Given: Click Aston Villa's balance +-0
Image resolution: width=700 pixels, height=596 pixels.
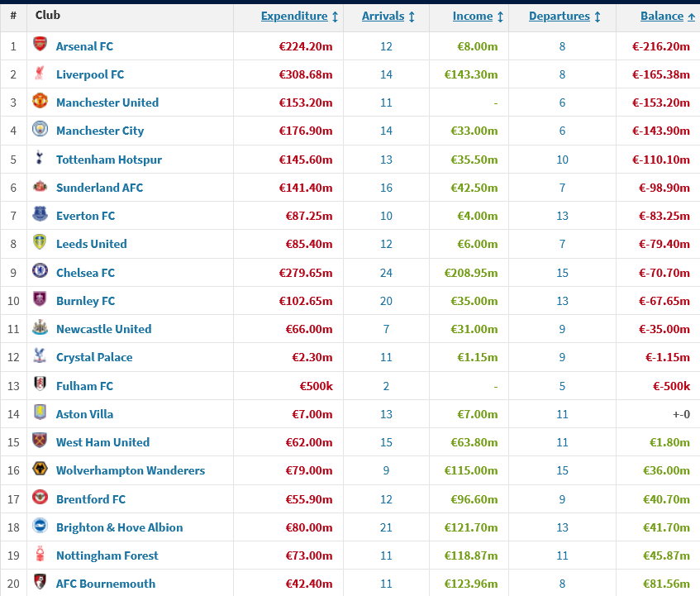Looking at the screenshot, I should [681, 414].
